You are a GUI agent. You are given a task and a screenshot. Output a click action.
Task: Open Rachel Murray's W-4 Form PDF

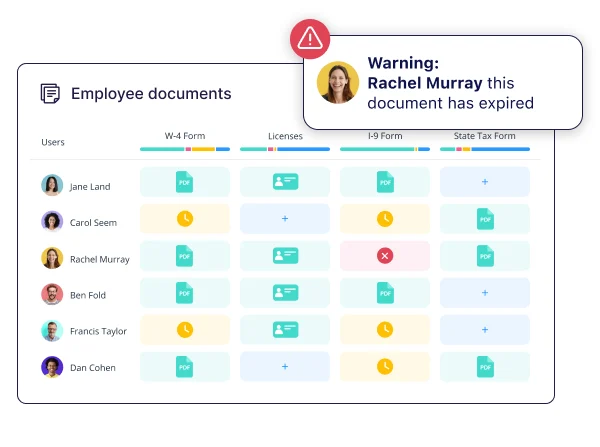point(184,256)
